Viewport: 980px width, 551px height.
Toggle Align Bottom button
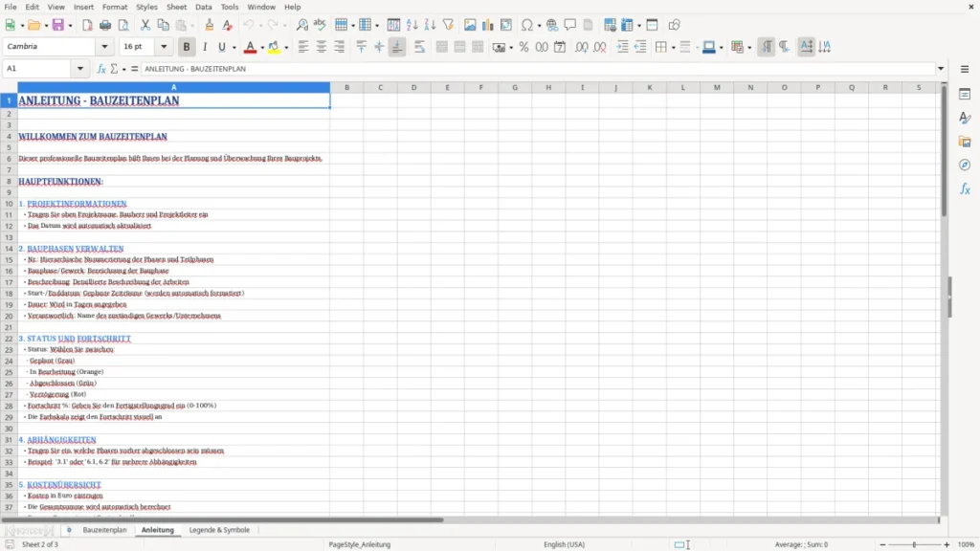397,47
